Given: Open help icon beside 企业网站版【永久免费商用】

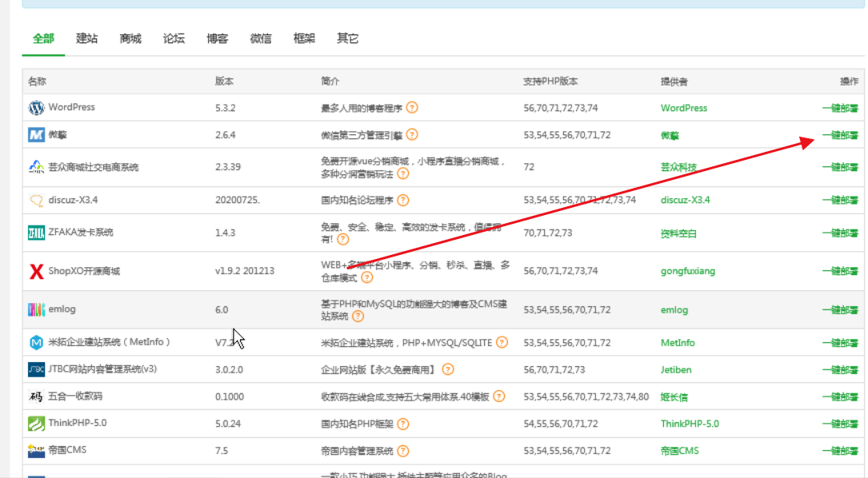Looking at the screenshot, I should [448, 369].
